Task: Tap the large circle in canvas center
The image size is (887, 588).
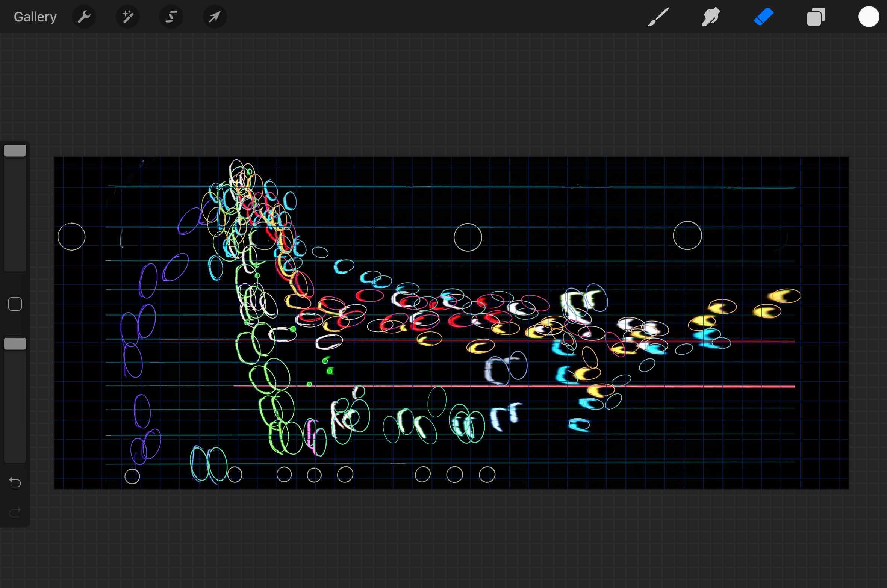Action: pos(468,237)
